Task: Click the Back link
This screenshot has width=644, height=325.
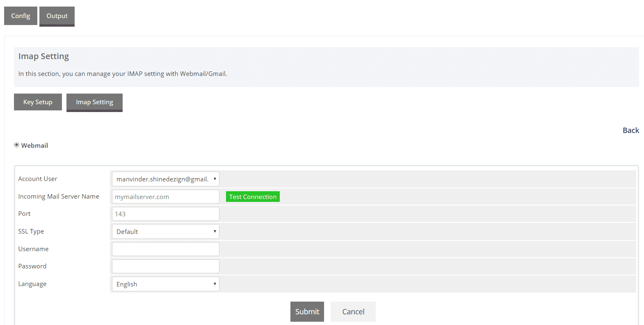Action: 630,130
